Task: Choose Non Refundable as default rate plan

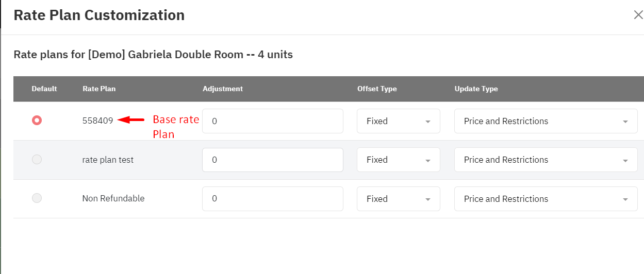Action: coord(37,198)
